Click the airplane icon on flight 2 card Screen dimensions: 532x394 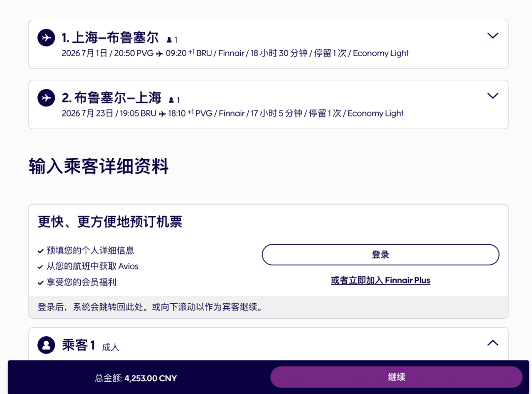tap(46, 98)
